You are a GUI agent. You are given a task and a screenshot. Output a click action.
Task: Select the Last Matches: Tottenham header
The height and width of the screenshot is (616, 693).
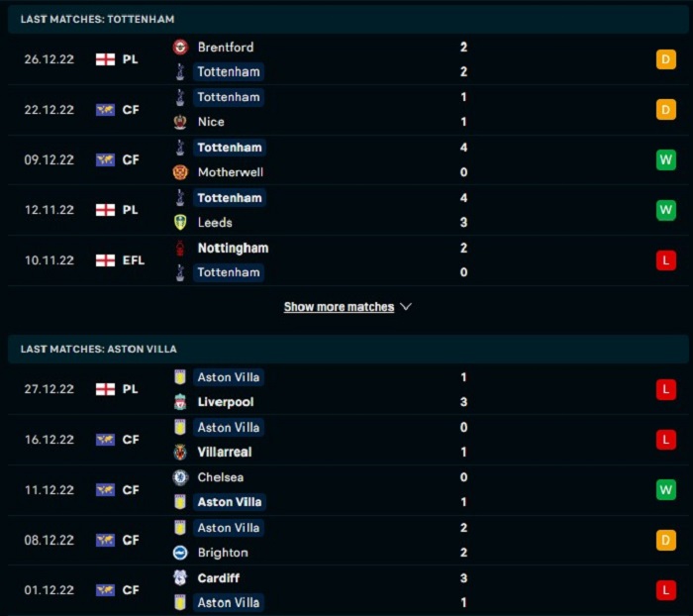[347, 19]
